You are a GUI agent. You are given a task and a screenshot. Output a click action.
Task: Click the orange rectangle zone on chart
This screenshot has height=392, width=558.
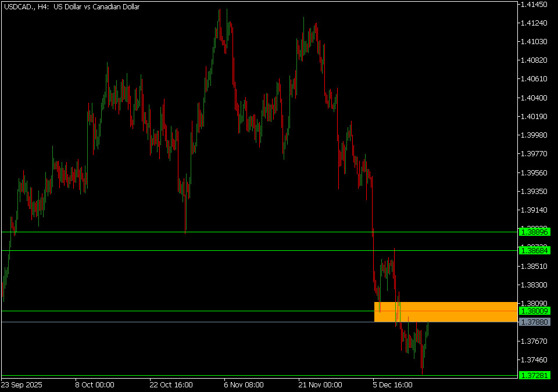pyautogui.click(x=445, y=312)
